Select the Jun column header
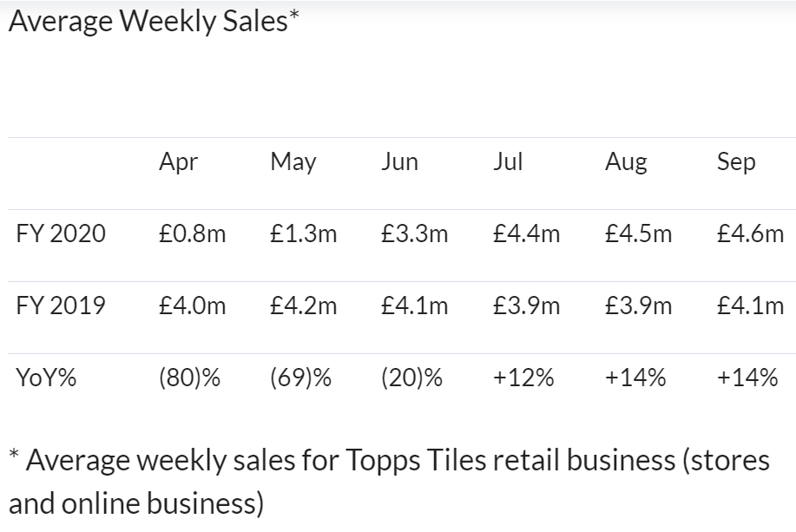The width and height of the screenshot is (796, 532). (399, 162)
